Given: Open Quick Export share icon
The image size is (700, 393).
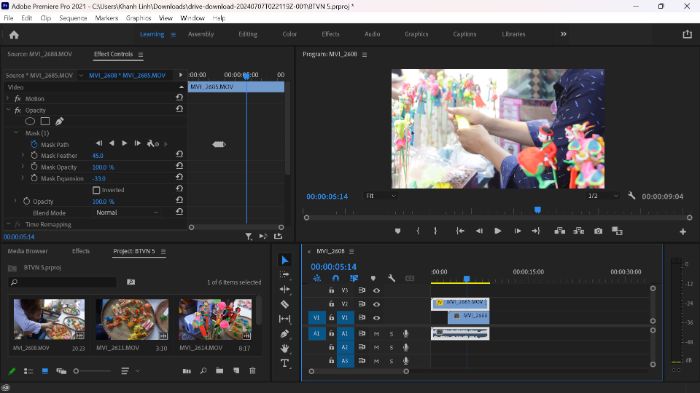Looking at the screenshot, I should click(687, 34).
